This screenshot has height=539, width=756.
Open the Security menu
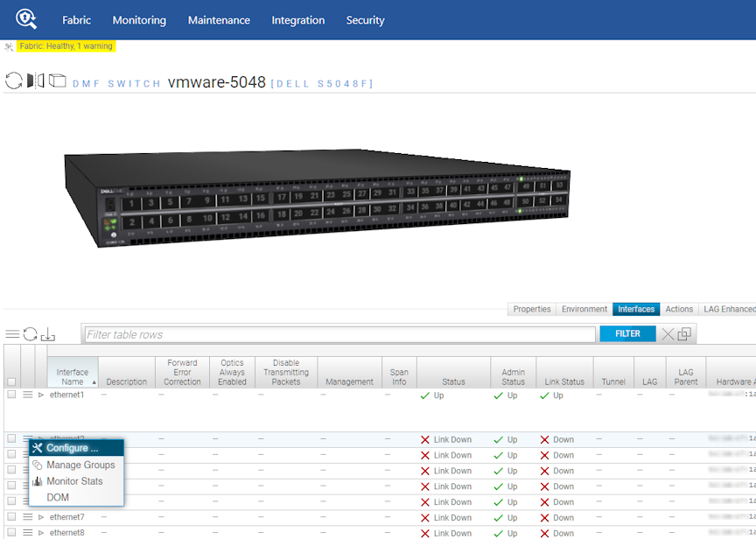365,20
